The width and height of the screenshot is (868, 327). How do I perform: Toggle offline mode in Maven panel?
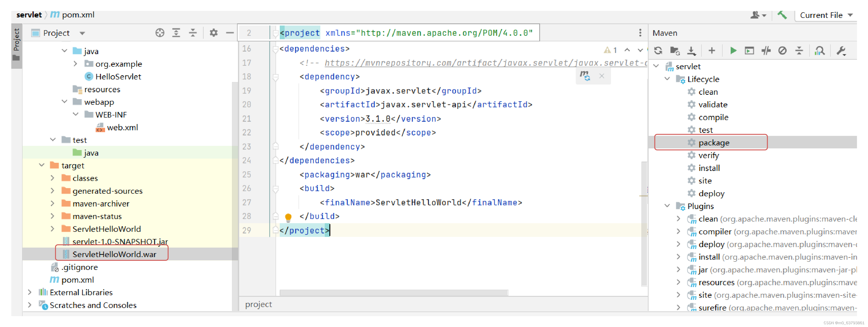pos(783,51)
